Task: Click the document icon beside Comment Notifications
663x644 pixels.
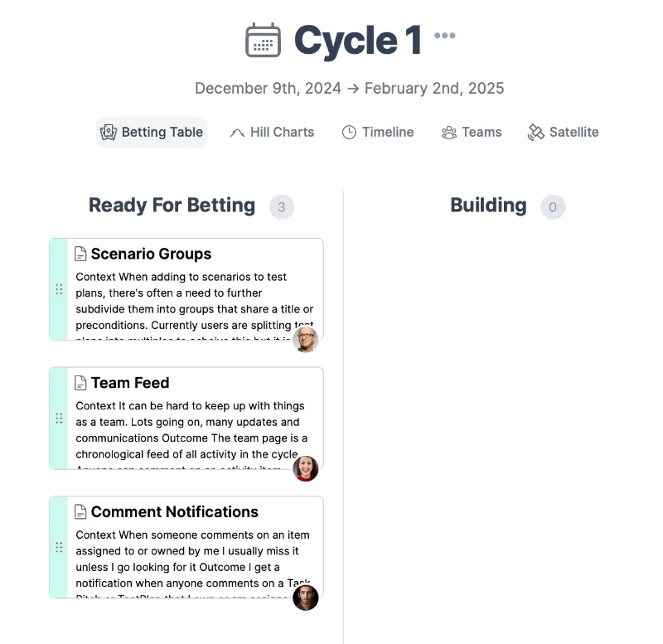Action: pos(80,511)
